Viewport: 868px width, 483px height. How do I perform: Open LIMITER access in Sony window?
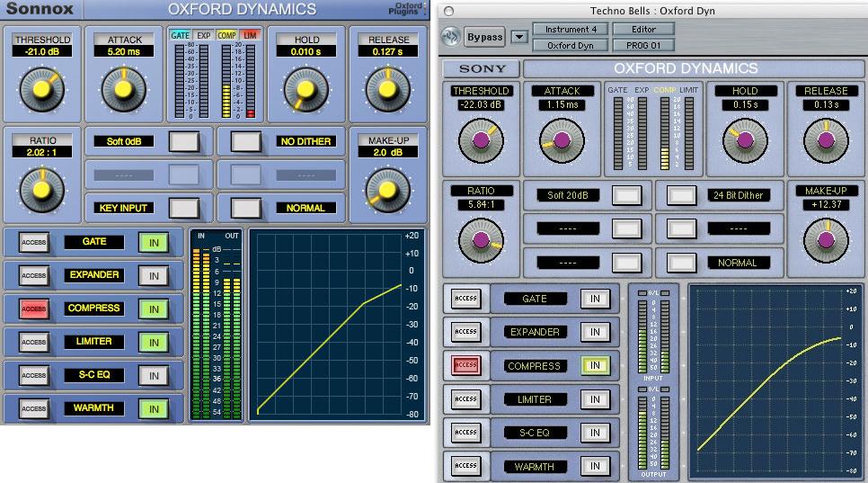[465, 398]
